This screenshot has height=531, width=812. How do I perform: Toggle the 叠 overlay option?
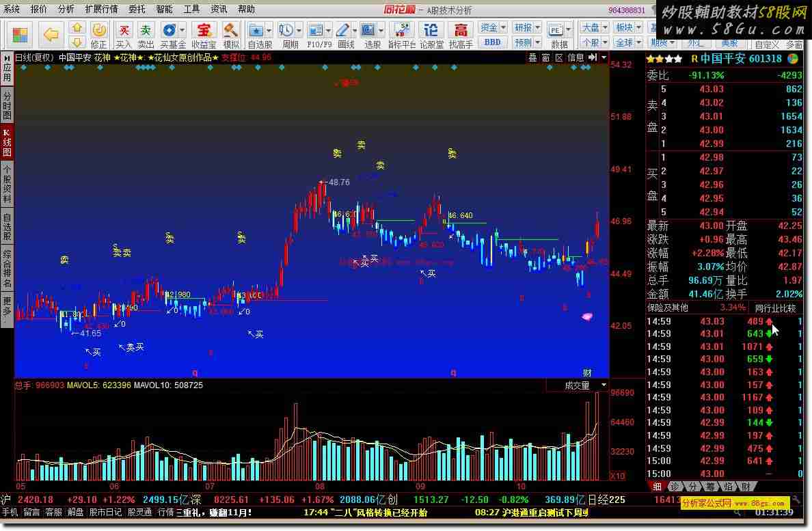532,58
